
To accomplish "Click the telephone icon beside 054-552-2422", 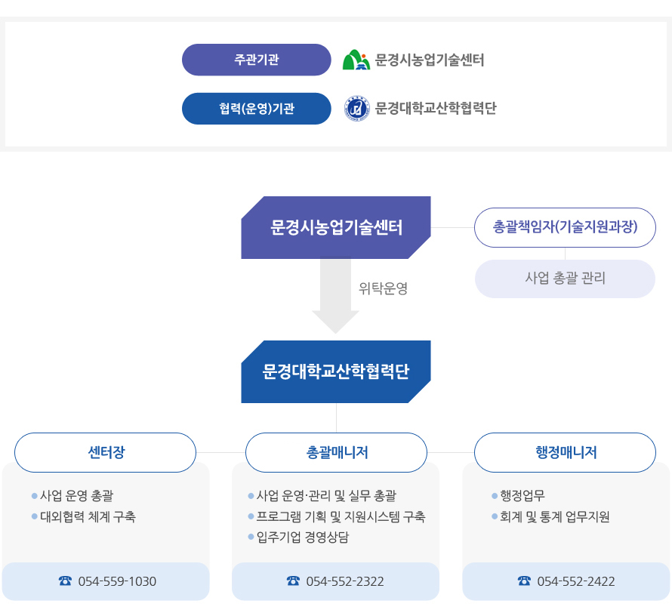I will [524, 581].
